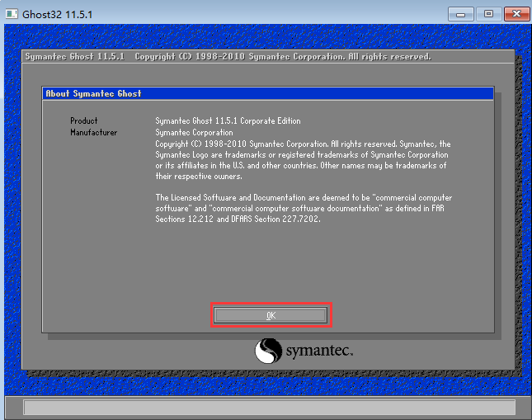Maximize the Ghost32 window
The image size is (532, 420).
(487, 13)
